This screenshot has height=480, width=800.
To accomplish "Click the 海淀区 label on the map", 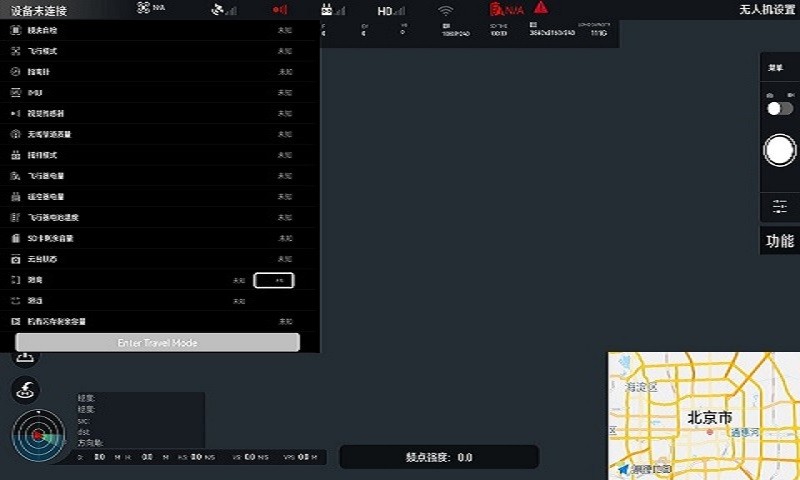I will coord(642,387).
